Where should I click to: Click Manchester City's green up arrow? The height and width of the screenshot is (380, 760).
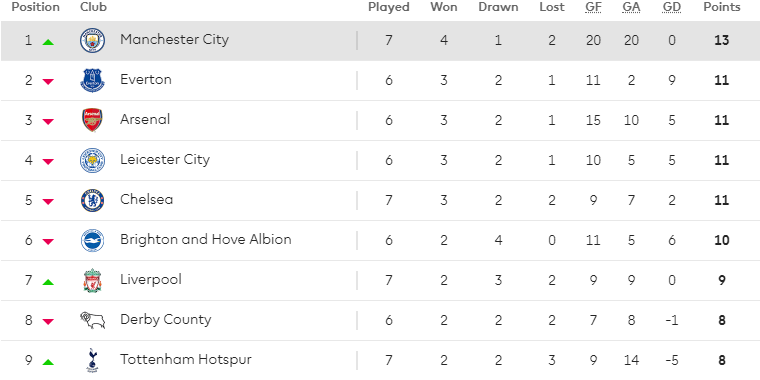(x=48, y=42)
